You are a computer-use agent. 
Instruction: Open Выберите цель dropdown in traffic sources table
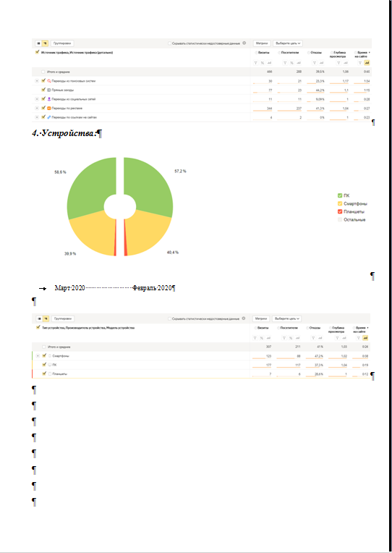288,43
